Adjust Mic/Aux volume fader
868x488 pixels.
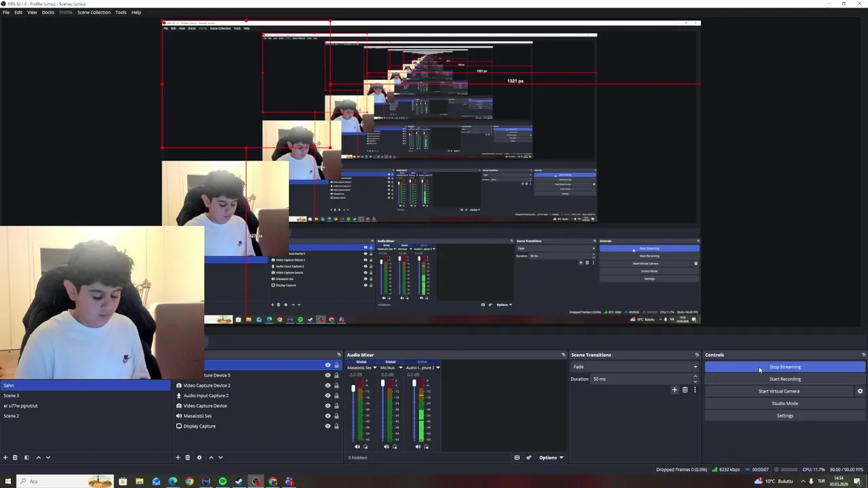382,384
